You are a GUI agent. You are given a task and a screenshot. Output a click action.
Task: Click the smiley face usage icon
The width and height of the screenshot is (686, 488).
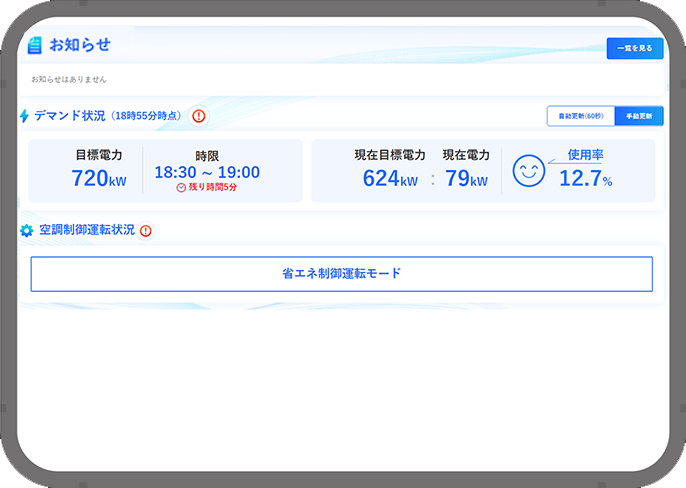[x=528, y=171]
